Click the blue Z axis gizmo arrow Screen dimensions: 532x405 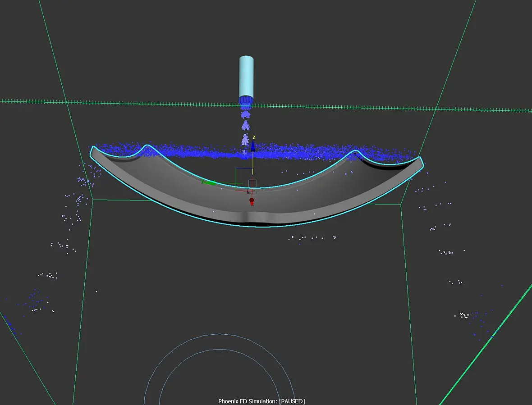coord(253,146)
